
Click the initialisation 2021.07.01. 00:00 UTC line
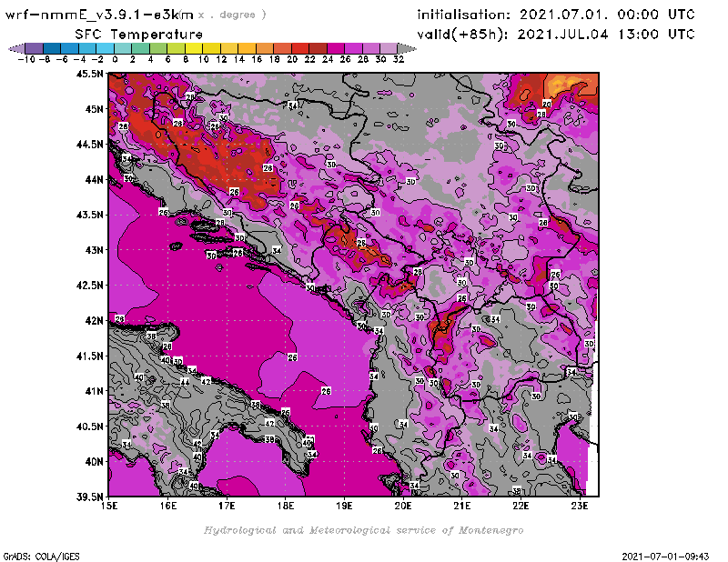(x=556, y=15)
